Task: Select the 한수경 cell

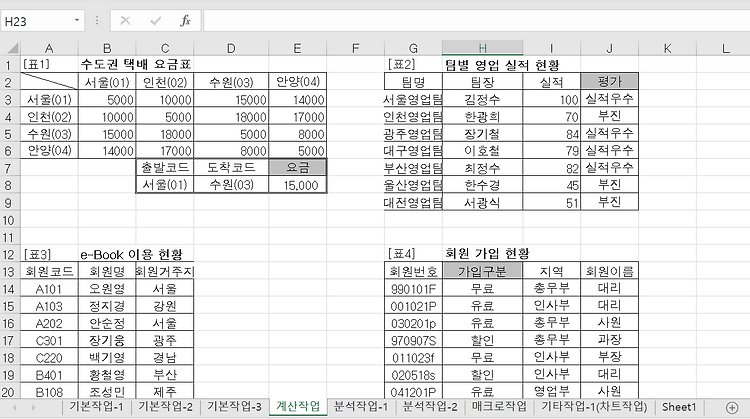Action: point(482,185)
